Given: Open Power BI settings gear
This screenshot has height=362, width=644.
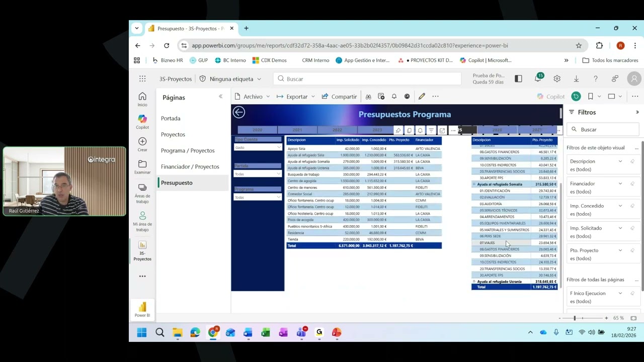Looking at the screenshot, I should pos(557,79).
